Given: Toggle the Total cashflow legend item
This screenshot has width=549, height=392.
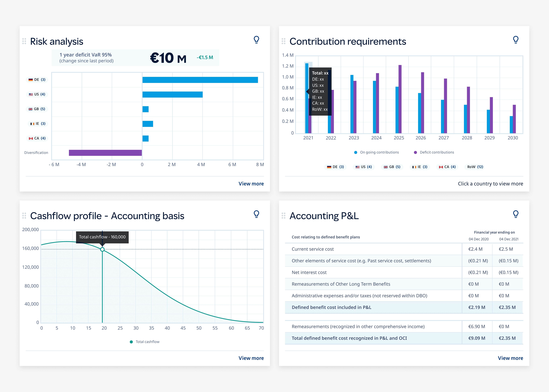Looking at the screenshot, I should 145,342.
